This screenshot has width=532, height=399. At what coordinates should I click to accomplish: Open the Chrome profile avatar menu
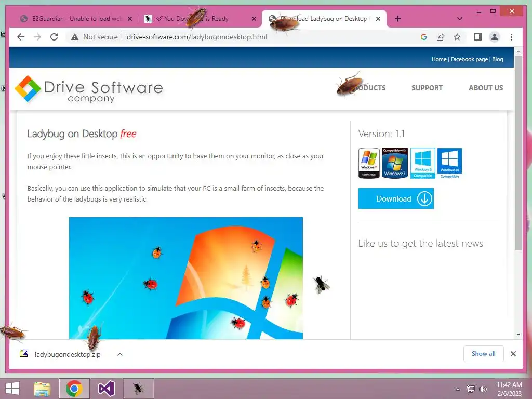495,37
